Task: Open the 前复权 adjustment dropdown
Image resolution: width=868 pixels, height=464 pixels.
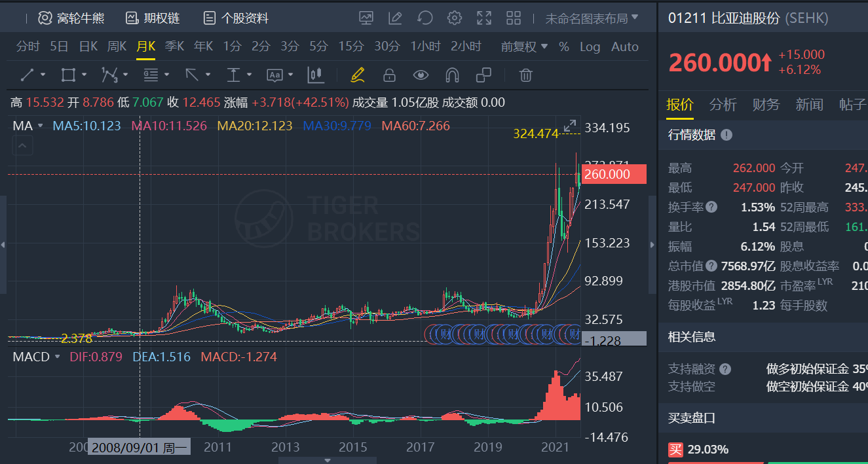Action: coord(524,46)
